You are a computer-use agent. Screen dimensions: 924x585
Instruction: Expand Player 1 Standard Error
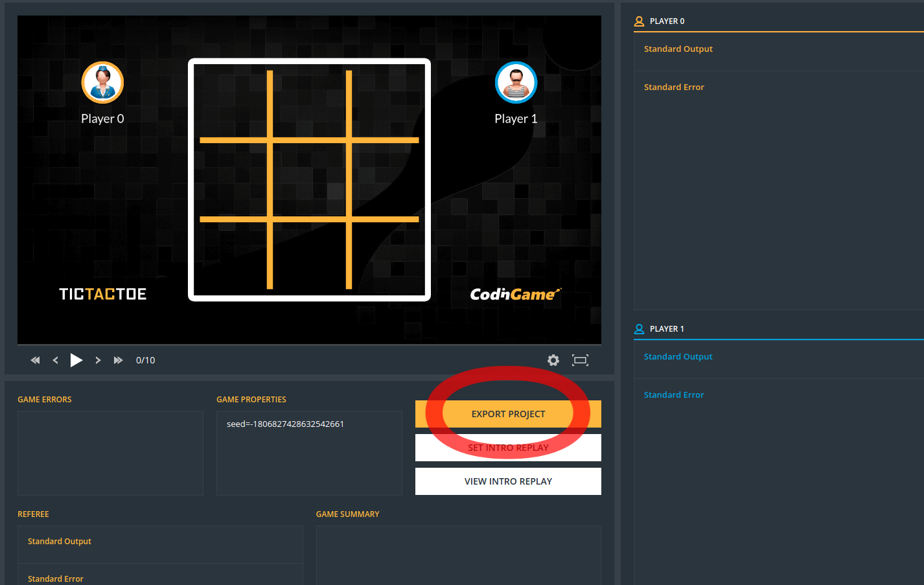673,395
